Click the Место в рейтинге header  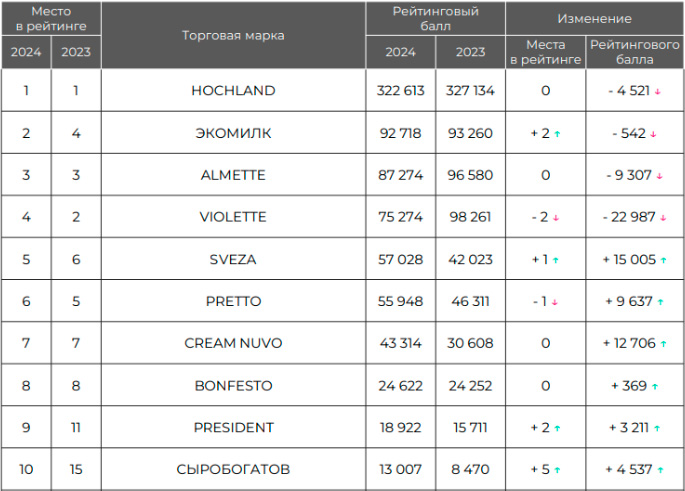51,18
